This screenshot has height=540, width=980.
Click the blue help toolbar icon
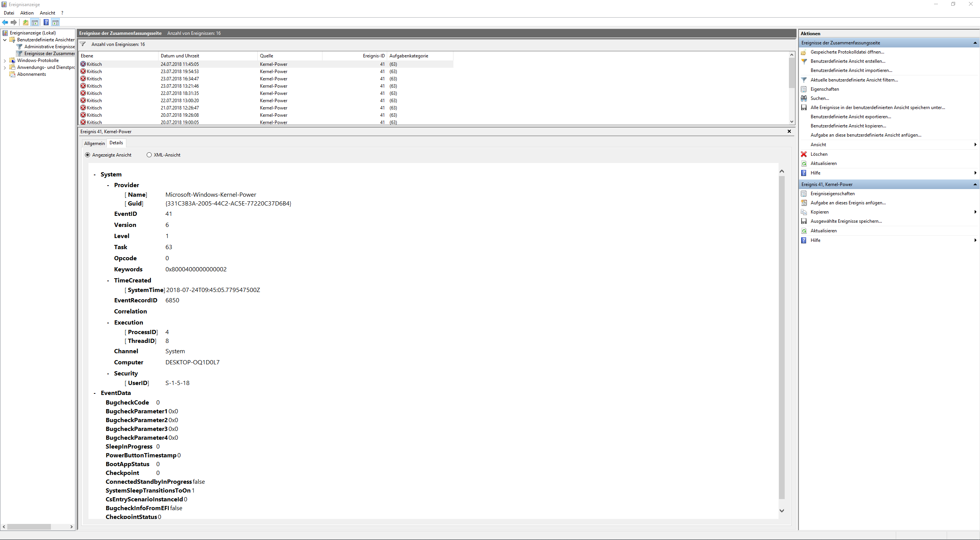click(46, 22)
